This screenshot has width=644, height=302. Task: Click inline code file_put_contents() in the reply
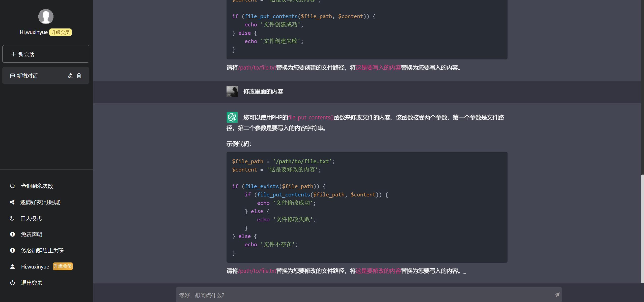(x=311, y=117)
